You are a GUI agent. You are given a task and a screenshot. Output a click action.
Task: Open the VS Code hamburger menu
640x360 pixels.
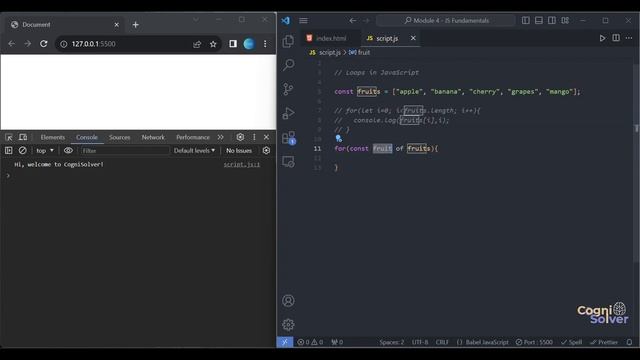coord(303,20)
